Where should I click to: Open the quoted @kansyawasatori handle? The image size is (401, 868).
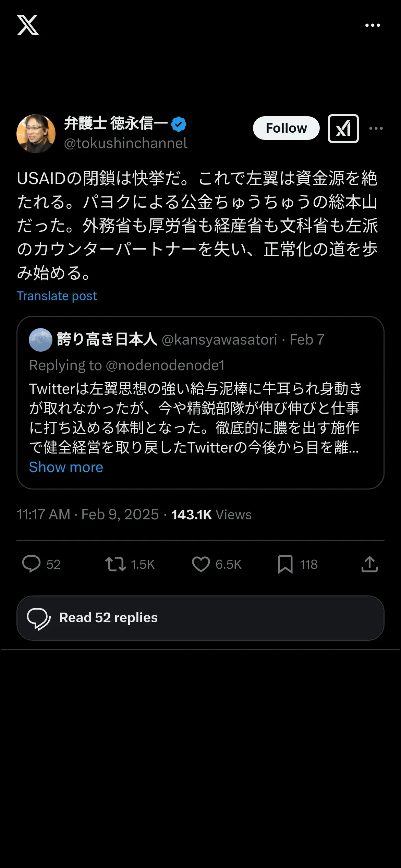[x=219, y=340]
